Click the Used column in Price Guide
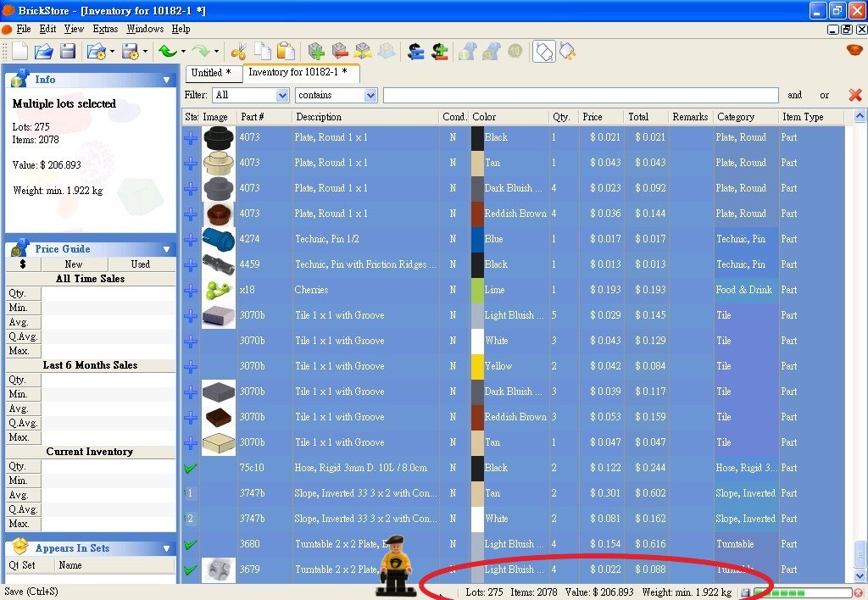 coord(141,264)
